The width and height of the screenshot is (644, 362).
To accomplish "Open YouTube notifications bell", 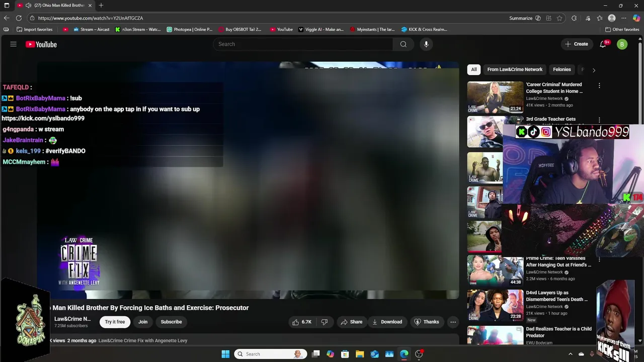I will click(603, 44).
